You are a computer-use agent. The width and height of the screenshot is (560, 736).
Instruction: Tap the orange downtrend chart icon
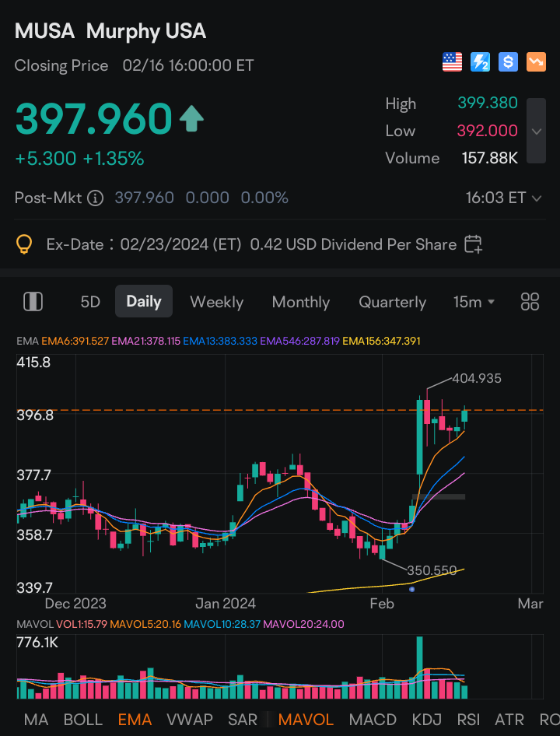tap(536, 62)
